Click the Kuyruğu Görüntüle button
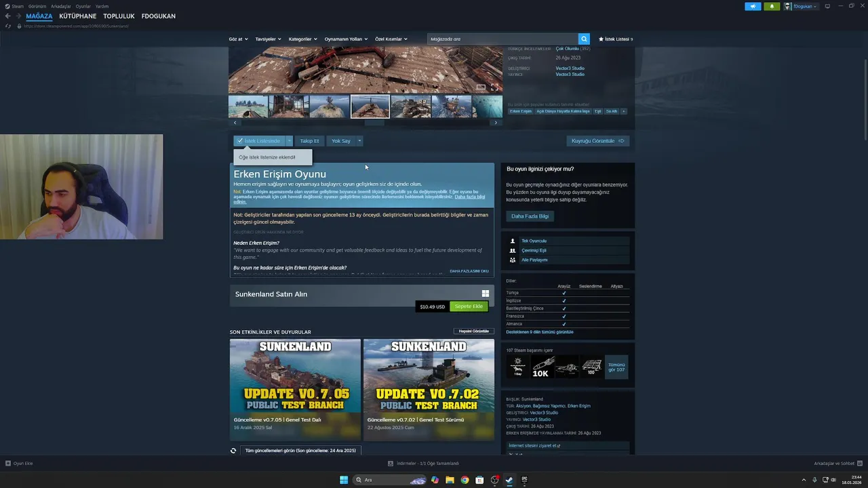Screen dimensions: 868x488 coord(597,141)
